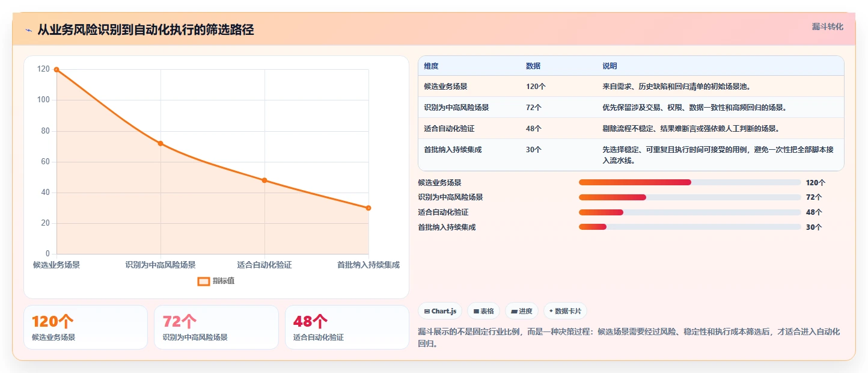Click the chart data point at 72
Screen dimensions: 868x373
coord(160,143)
